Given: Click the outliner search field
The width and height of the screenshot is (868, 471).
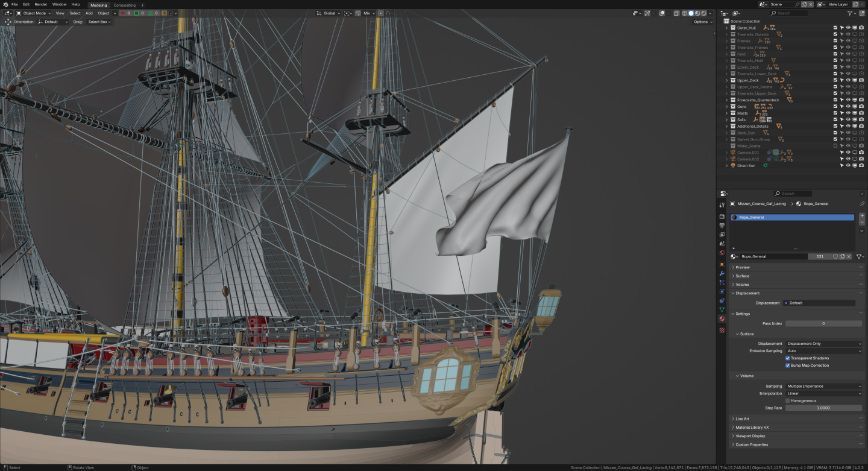Looking at the screenshot, I should pos(789,13).
